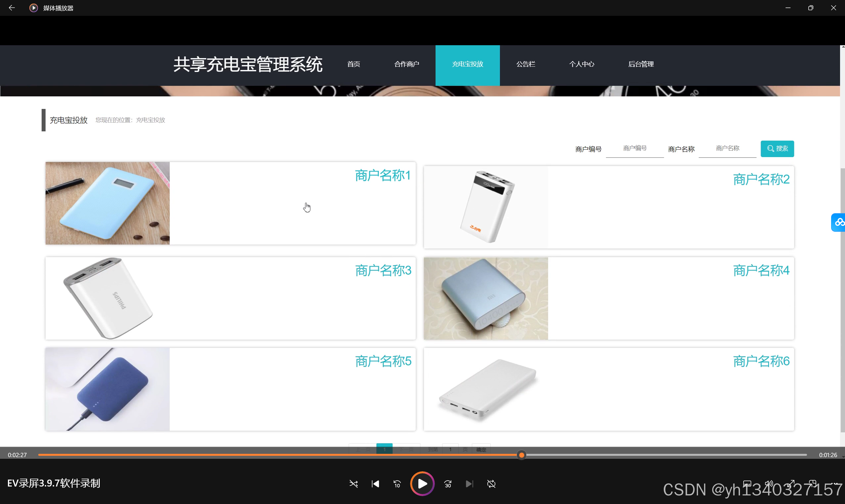The width and height of the screenshot is (845, 504).
Task: Open the light blue power bank thumbnail
Action: (107, 203)
